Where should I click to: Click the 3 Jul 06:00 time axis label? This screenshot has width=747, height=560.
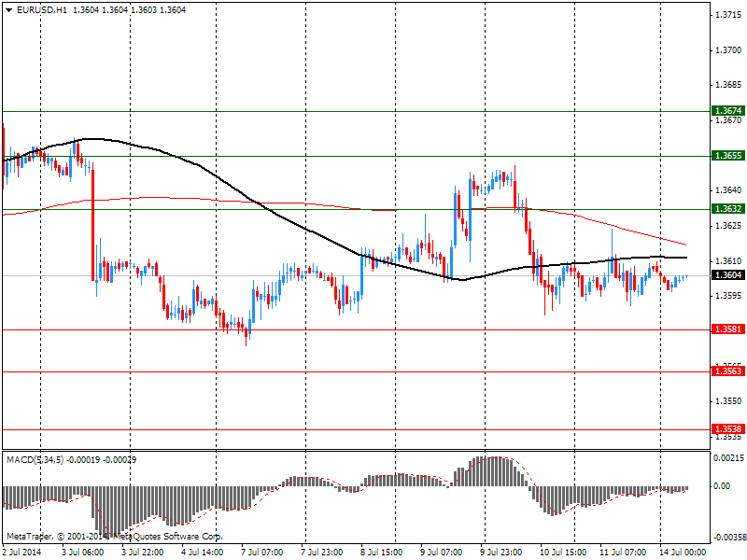[82, 553]
